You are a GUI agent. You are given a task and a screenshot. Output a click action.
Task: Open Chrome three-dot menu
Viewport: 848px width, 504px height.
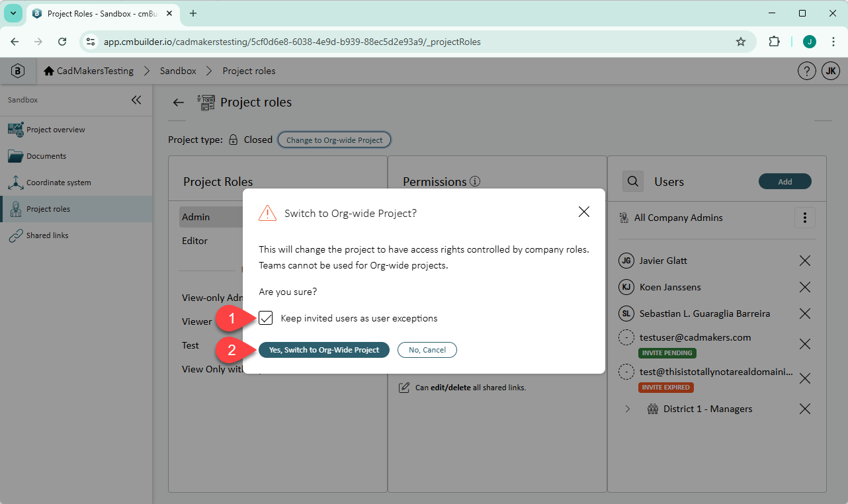click(833, 42)
